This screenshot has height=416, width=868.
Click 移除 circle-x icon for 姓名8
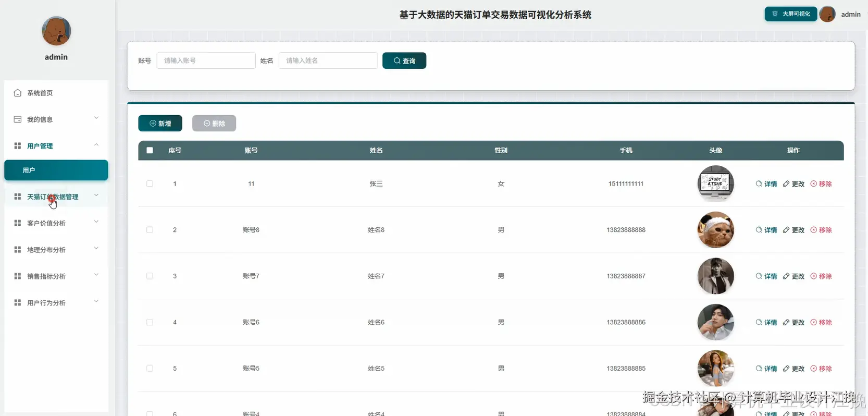click(814, 230)
